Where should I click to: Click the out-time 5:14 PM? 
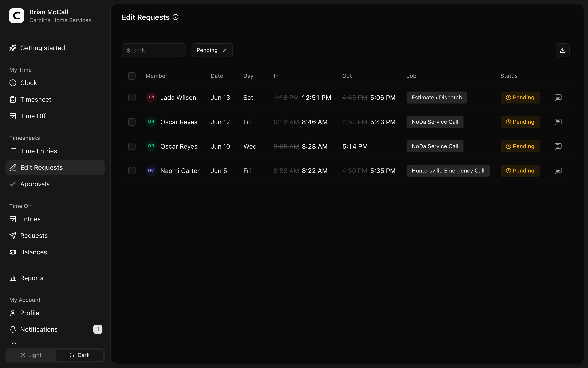[x=355, y=146]
